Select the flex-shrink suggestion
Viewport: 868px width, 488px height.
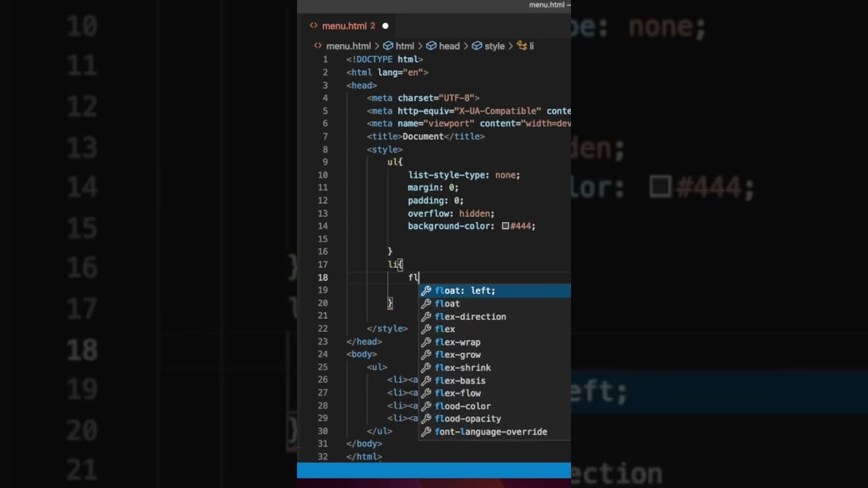tap(494, 367)
